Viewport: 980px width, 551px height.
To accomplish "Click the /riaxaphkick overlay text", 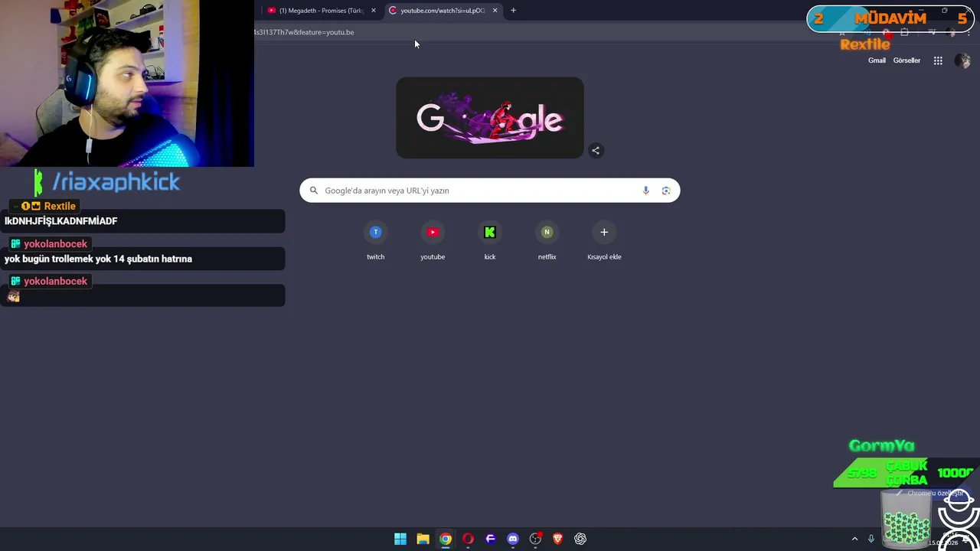I will tap(116, 182).
